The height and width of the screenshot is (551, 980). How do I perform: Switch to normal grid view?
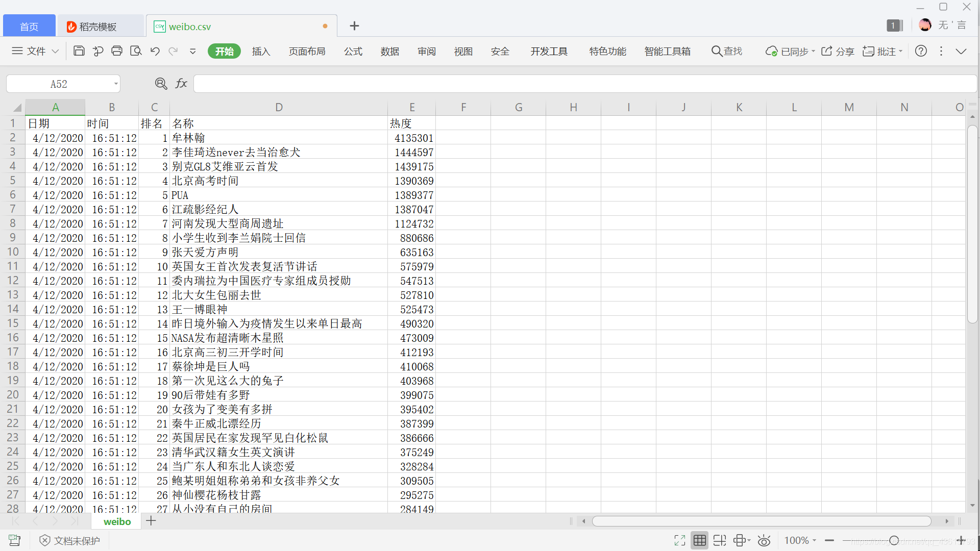[700, 540]
